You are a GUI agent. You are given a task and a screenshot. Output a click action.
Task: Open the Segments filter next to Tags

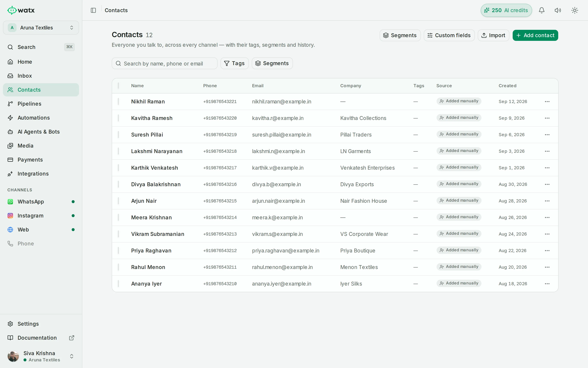272,63
